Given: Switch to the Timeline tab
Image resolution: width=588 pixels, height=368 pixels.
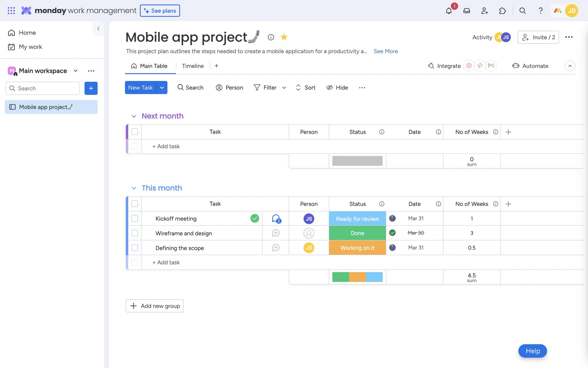Looking at the screenshot, I should [193, 66].
